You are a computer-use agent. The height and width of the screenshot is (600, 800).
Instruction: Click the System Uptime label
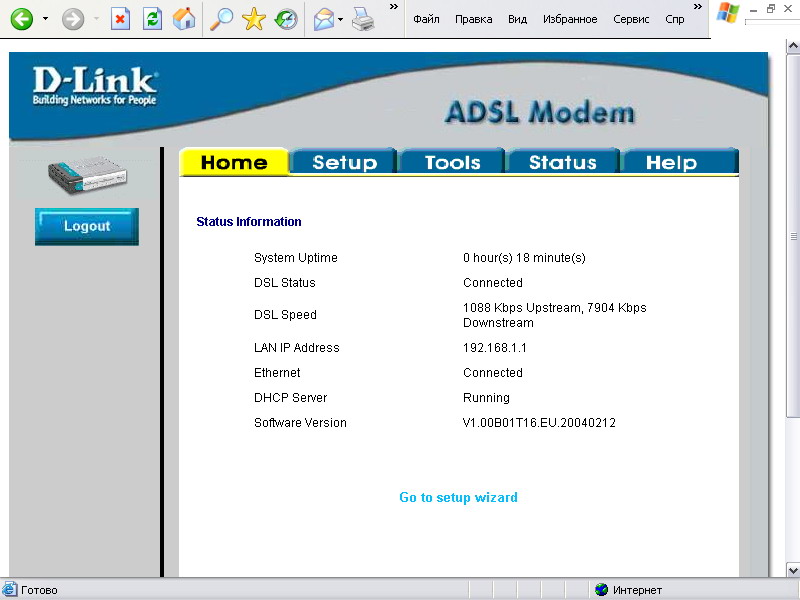[296, 258]
